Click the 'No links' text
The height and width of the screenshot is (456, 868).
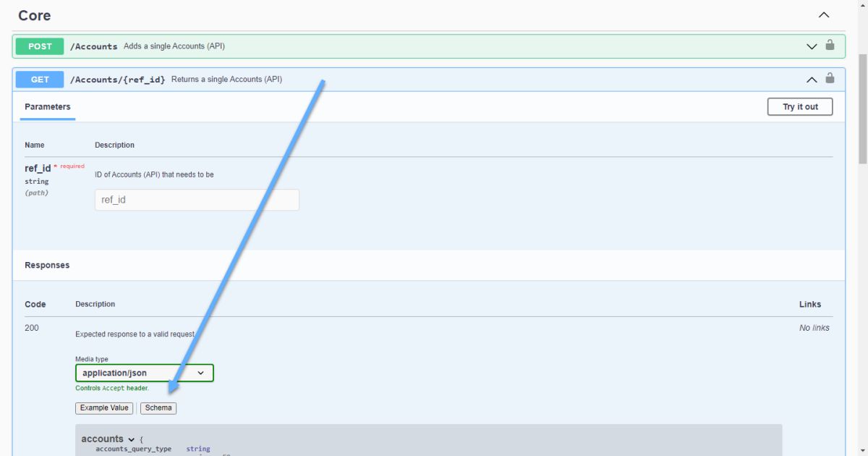814,328
